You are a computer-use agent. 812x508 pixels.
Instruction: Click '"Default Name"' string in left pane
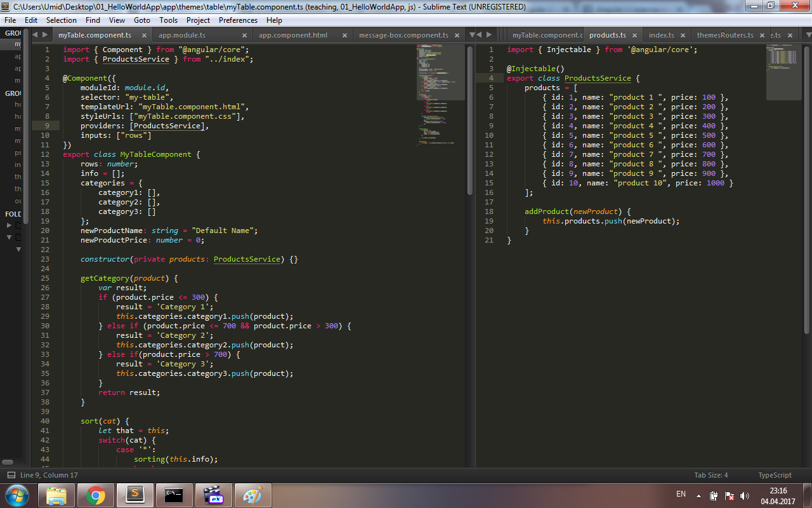tap(223, 231)
